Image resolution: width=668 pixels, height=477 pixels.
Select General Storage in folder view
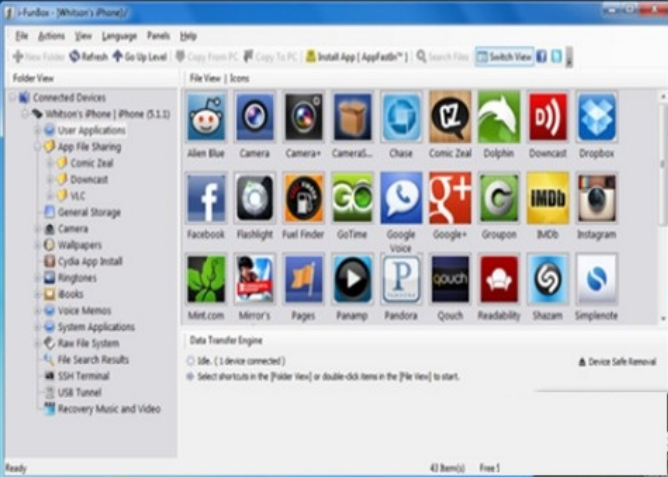tap(83, 212)
